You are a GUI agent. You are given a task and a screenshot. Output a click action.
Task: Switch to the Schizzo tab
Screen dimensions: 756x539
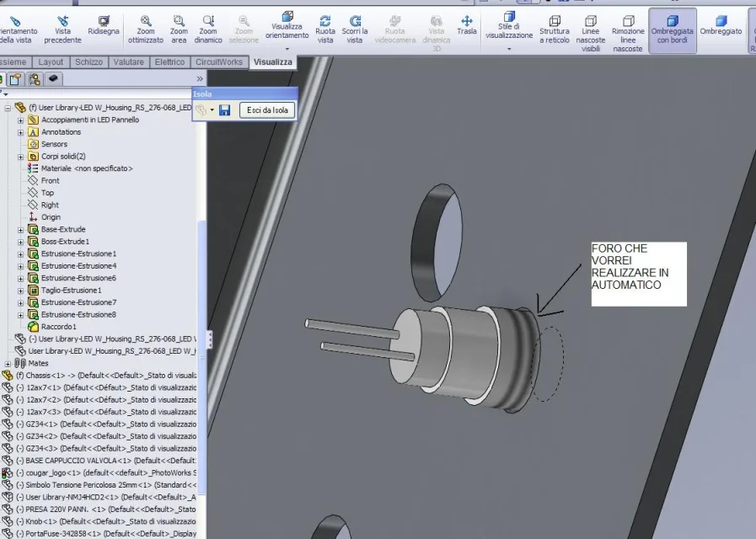(88, 62)
